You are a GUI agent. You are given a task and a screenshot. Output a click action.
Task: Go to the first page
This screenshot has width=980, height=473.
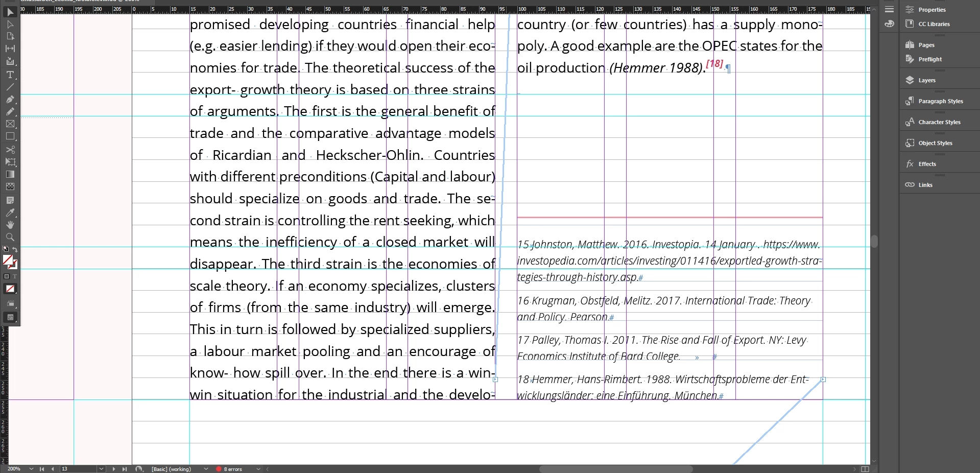[x=42, y=469]
